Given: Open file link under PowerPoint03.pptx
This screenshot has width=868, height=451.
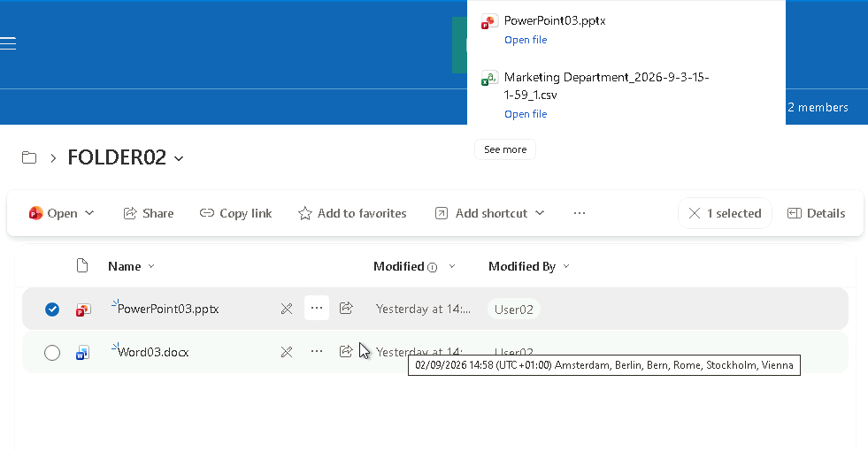Looking at the screenshot, I should [x=526, y=40].
